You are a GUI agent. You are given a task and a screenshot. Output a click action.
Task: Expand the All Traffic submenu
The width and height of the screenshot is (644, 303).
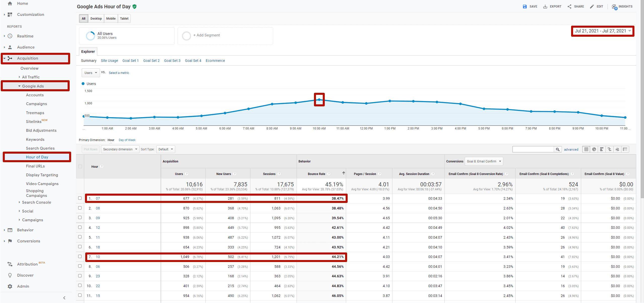pos(19,77)
